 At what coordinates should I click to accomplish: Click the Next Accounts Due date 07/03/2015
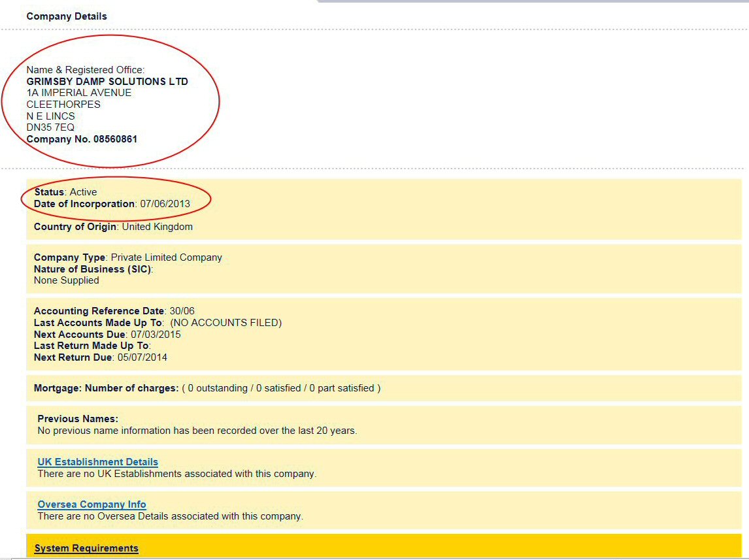click(156, 335)
